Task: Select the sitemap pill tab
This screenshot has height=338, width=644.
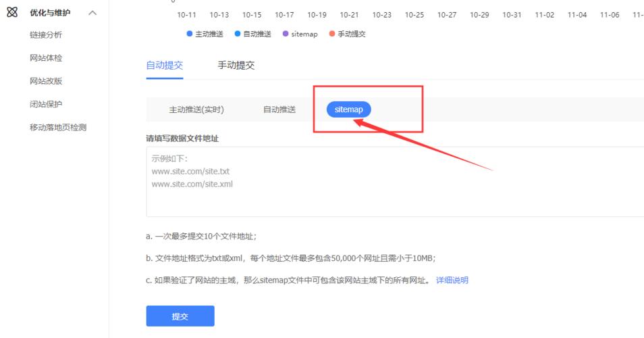Action: tap(349, 110)
